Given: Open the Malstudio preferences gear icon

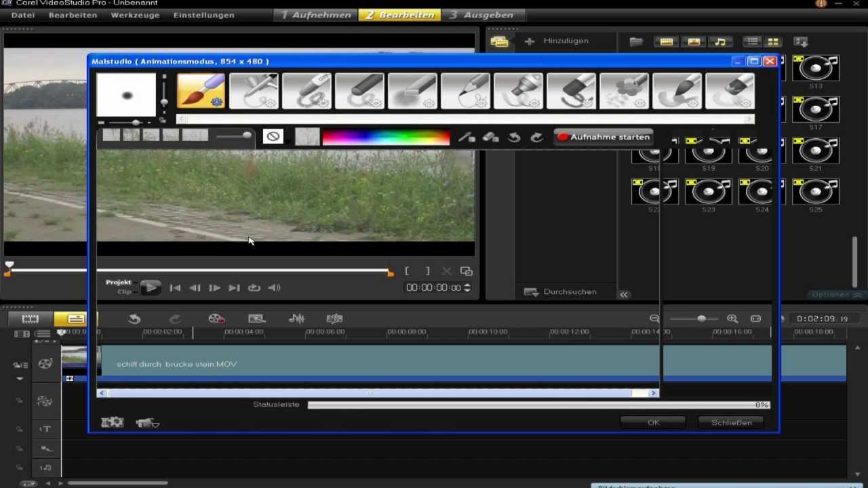Looking at the screenshot, I should coord(113,422).
